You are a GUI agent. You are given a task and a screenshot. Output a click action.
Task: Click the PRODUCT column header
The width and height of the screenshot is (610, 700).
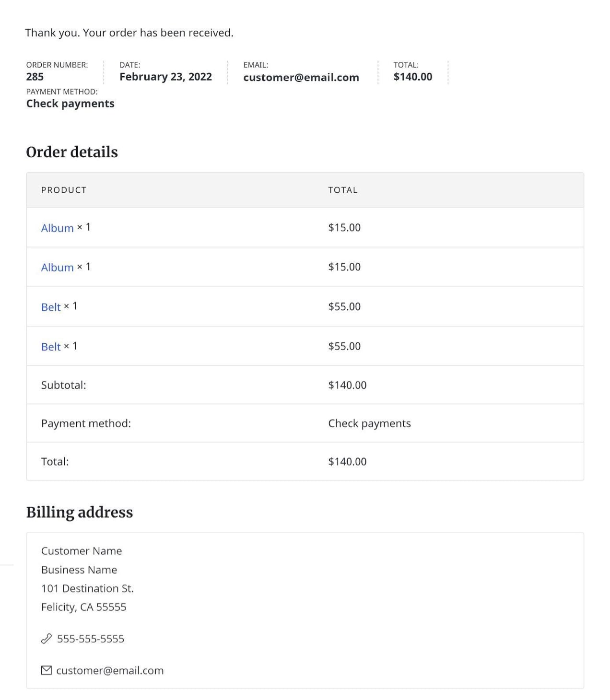[x=64, y=190]
